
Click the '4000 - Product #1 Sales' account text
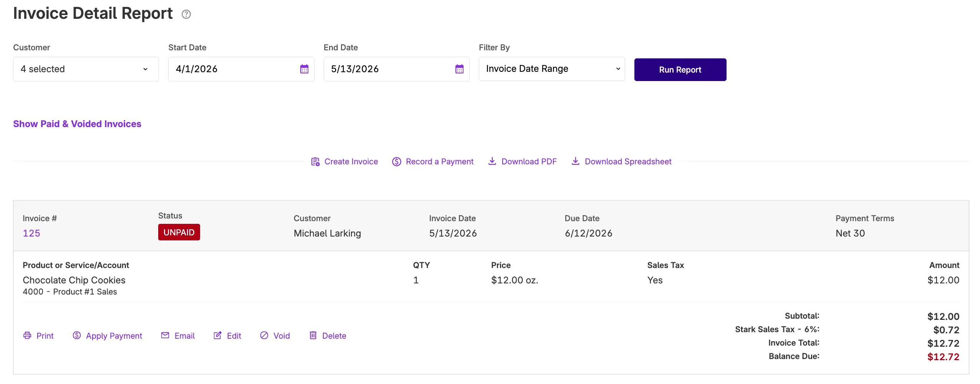coord(70,292)
